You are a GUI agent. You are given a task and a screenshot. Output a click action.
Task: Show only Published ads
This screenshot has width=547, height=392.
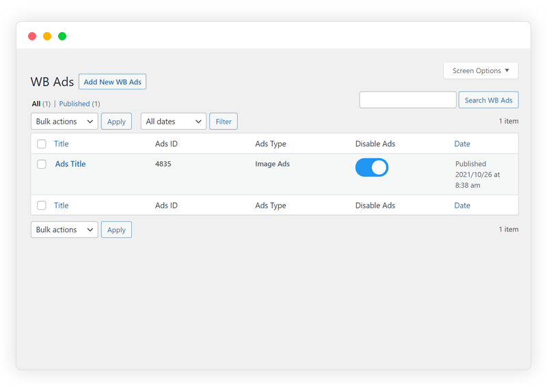[79, 104]
